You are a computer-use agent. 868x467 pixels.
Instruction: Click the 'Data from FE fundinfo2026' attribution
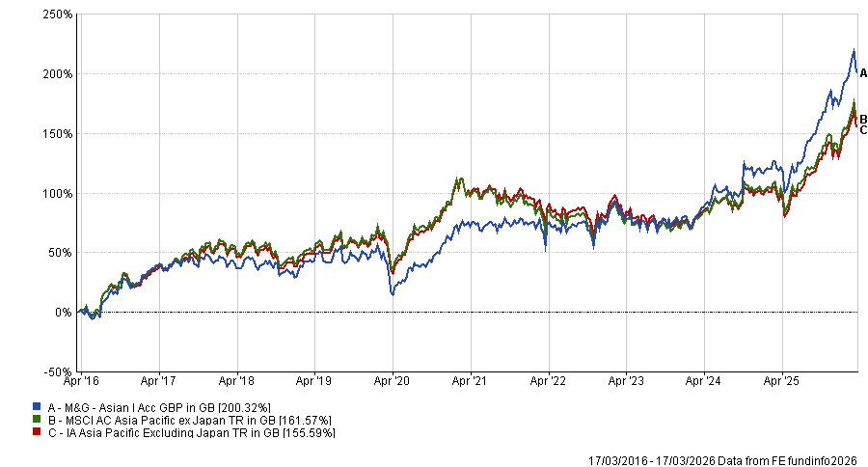[790, 458]
